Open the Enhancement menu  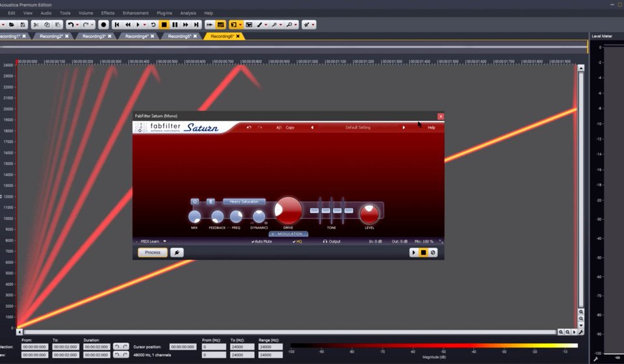pyautogui.click(x=136, y=13)
